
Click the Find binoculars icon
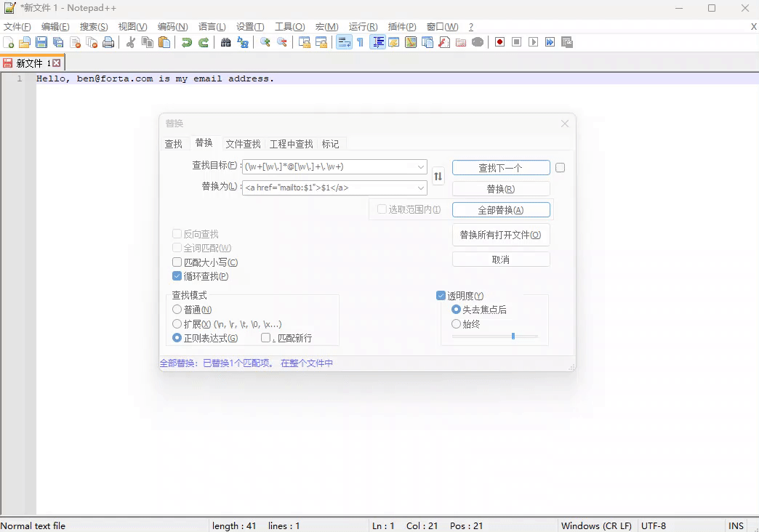pyautogui.click(x=226, y=42)
